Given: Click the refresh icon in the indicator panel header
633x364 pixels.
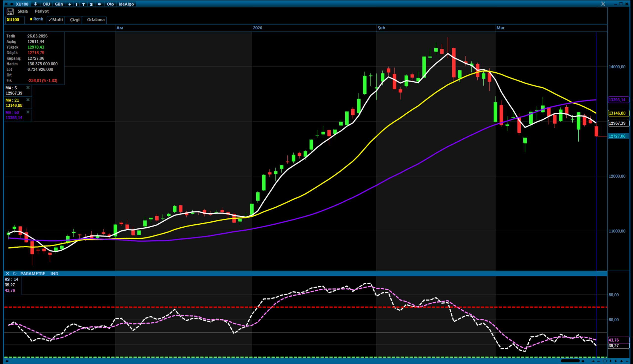Looking at the screenshot, I should pyautogui.click(x=15, y=274).
